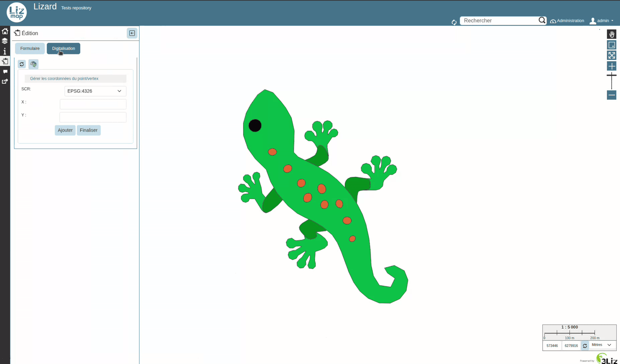
Task: Click the restart drawing refresh icon
Action: (x=22, y=64)
